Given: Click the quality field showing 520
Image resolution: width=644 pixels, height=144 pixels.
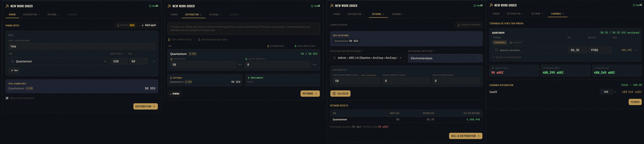Looking at the screenshot, I should coord(119,61).
